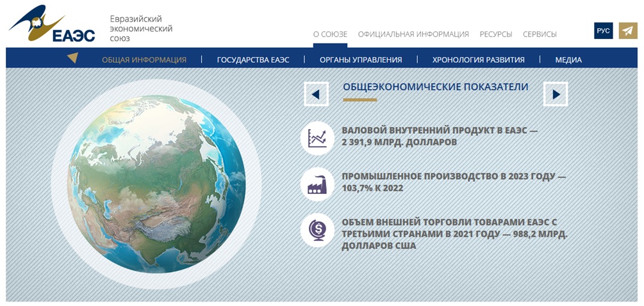Switch language using the РУС button
This screenshot has height=306, width=644.
pos(603,31)
